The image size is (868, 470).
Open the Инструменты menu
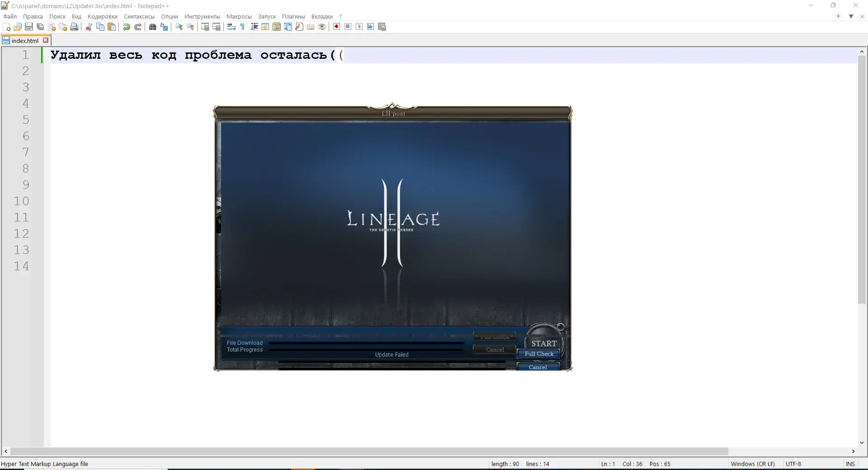pos(202,16)
